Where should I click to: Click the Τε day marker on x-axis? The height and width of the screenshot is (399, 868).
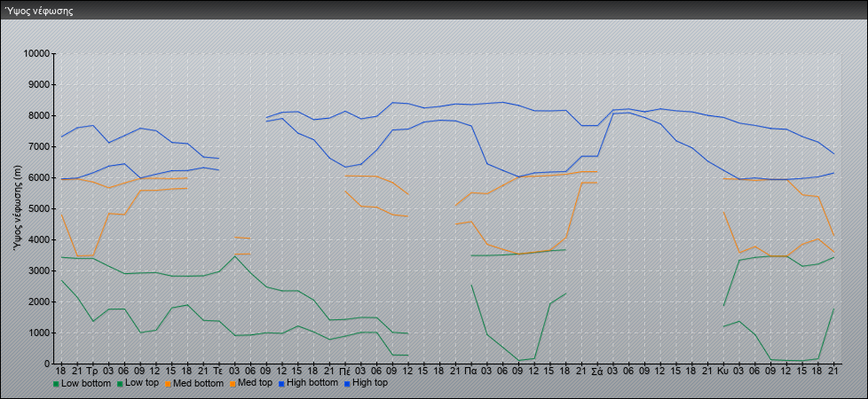tap(218, 370)
